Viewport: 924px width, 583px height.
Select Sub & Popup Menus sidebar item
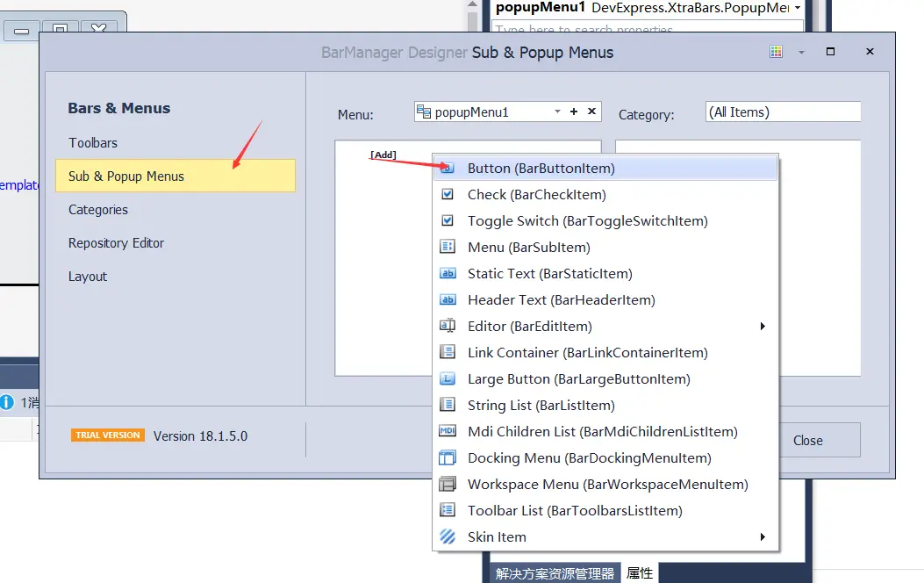click(175, 176)
